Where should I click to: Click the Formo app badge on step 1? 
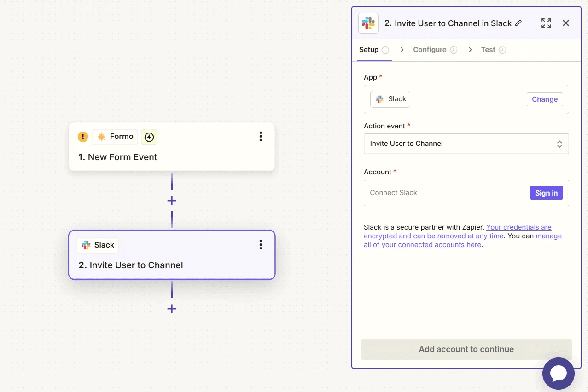[x=116, y=137]
